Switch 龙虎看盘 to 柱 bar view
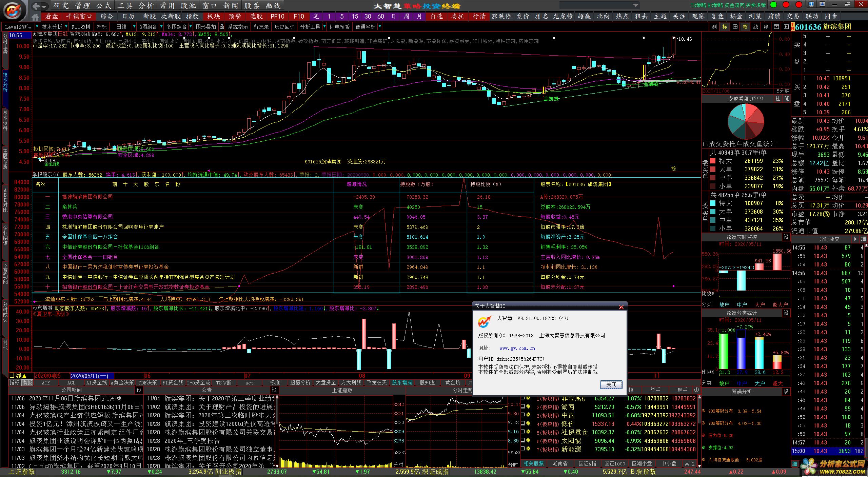 coord(778,99)
